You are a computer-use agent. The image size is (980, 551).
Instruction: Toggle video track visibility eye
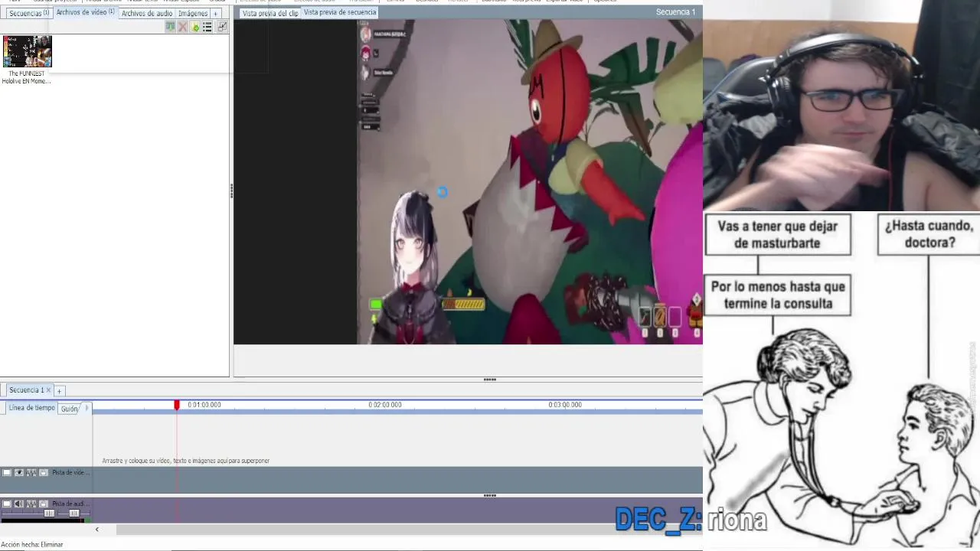tap(19, 473)
